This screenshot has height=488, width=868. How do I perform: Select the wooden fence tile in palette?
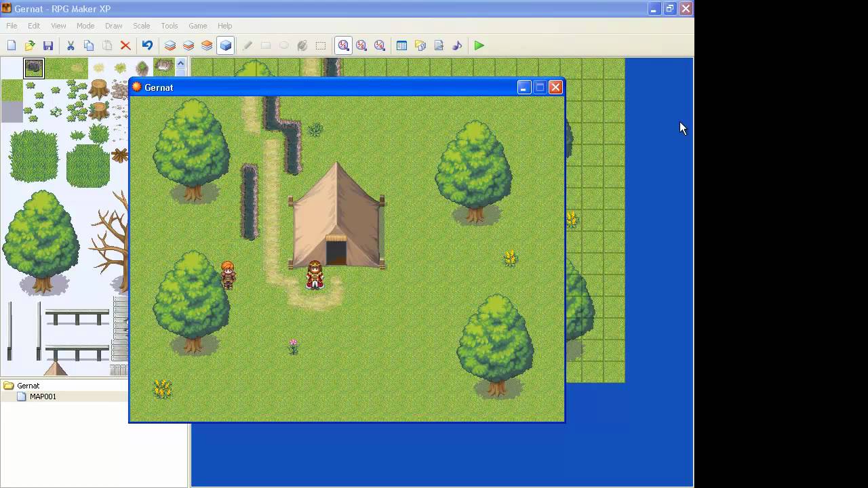(77, 318)
